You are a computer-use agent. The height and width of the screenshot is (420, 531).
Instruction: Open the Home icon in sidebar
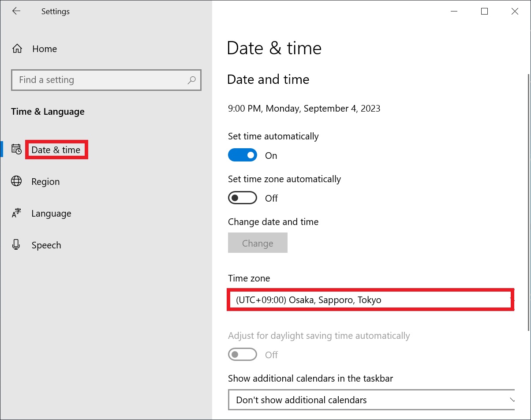click(17, 49)
